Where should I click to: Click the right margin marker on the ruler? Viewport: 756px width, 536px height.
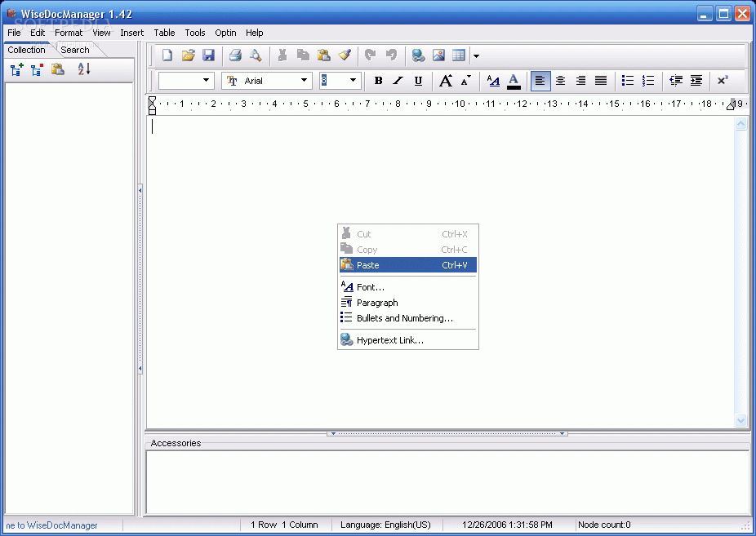(x=731, y=104)
